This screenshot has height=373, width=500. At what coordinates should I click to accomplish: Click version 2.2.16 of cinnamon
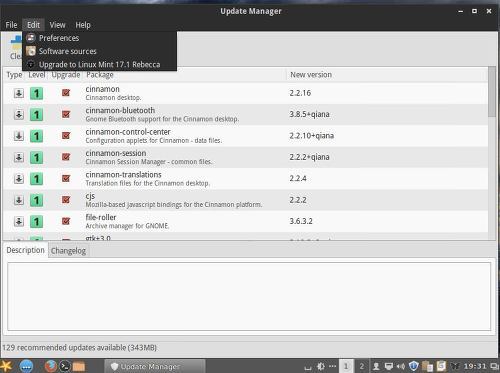point(300,93)
